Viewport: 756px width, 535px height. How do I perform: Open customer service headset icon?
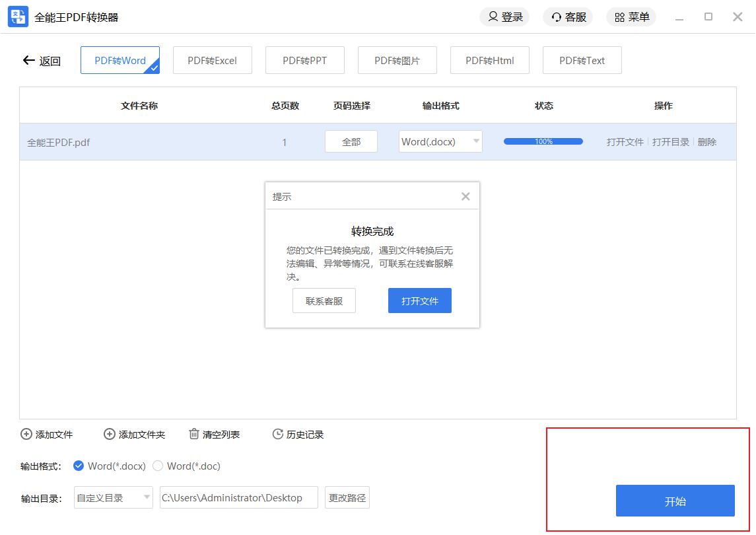pos(557,17)
